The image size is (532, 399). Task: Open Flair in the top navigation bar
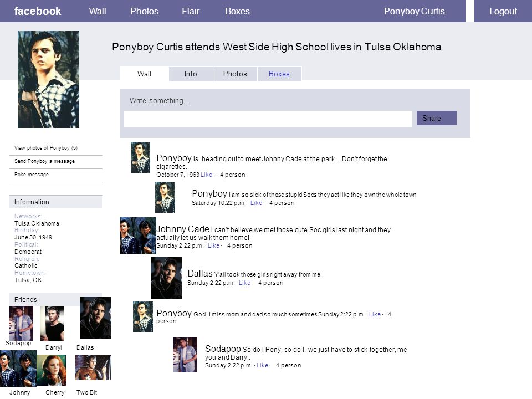point(190,11)
